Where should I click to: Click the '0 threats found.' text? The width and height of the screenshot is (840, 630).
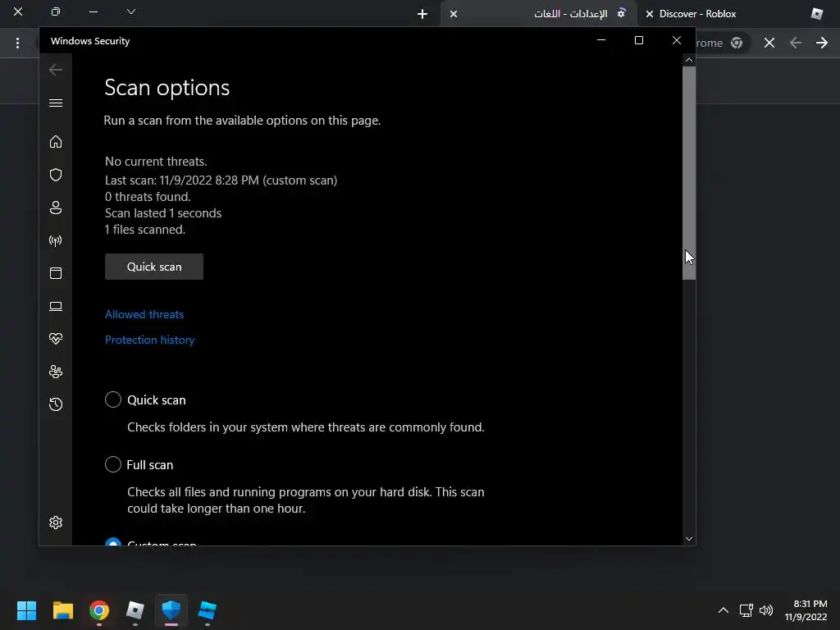coord(148,197)
